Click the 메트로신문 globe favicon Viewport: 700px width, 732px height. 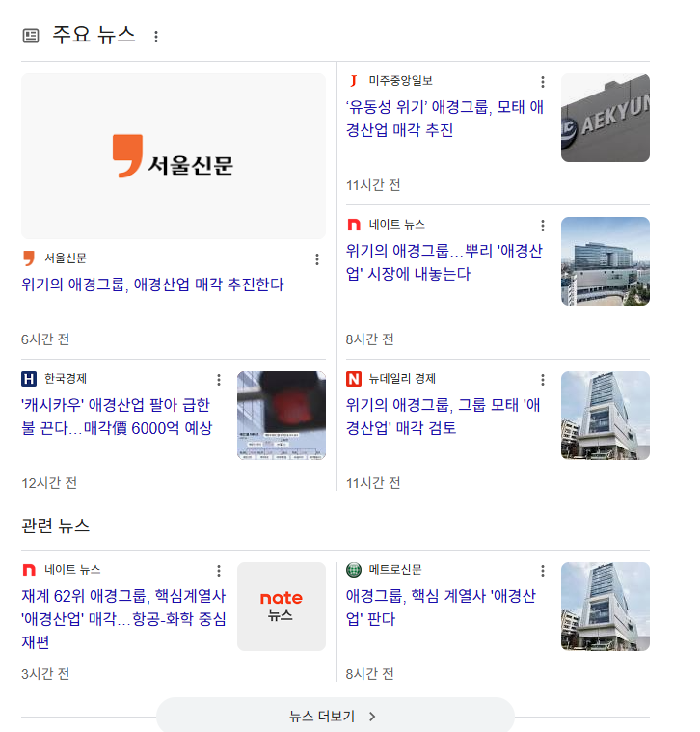coord(354,570)
